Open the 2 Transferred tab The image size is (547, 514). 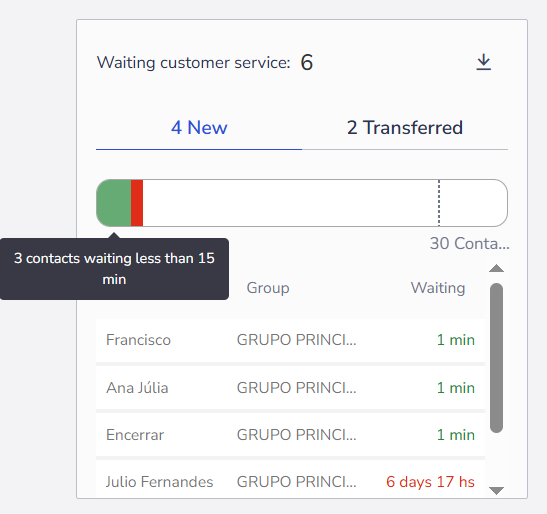click(405, 128)
